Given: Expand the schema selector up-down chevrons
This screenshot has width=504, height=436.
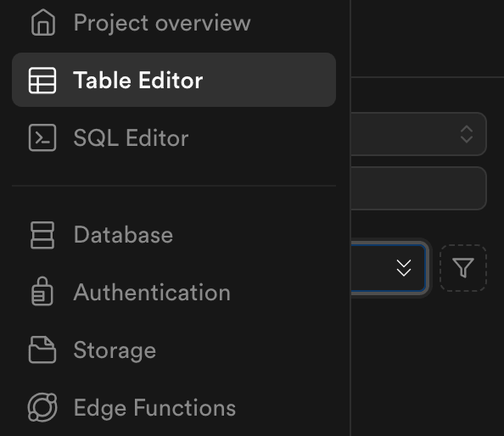Looking at the screenshot, I should pyautogui.click(x=467, y=134).
